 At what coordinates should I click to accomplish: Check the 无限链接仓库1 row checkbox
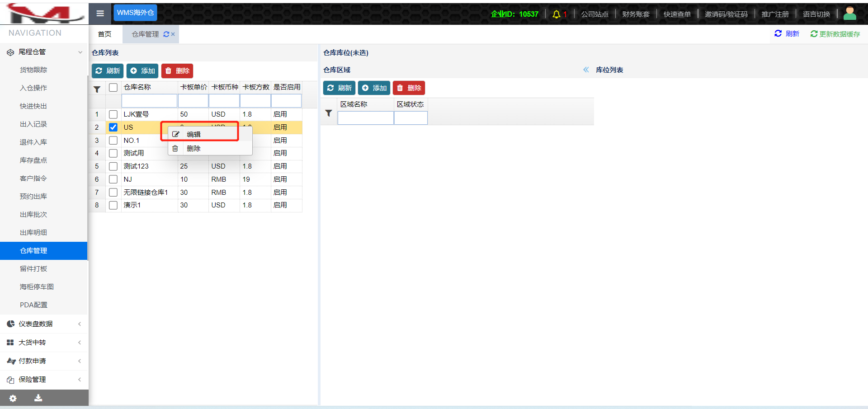(113, 193)
